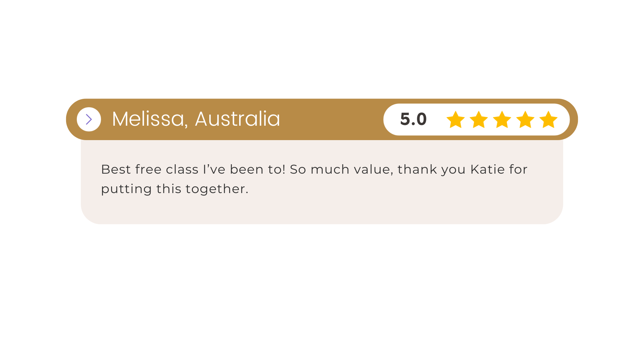
Task: Click the text 'putting this together.'
Action: pyautogui.click(x=175, y=189)
